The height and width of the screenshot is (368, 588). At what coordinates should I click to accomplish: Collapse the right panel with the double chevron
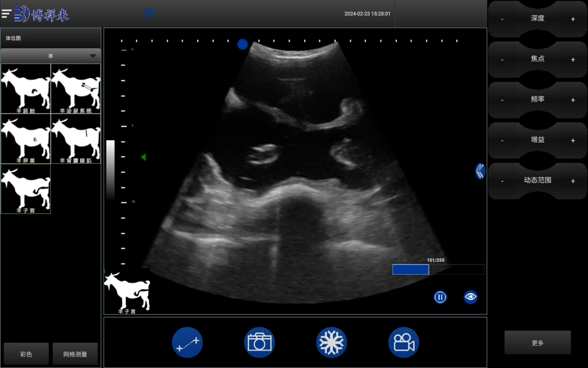(x=480, y=171)
